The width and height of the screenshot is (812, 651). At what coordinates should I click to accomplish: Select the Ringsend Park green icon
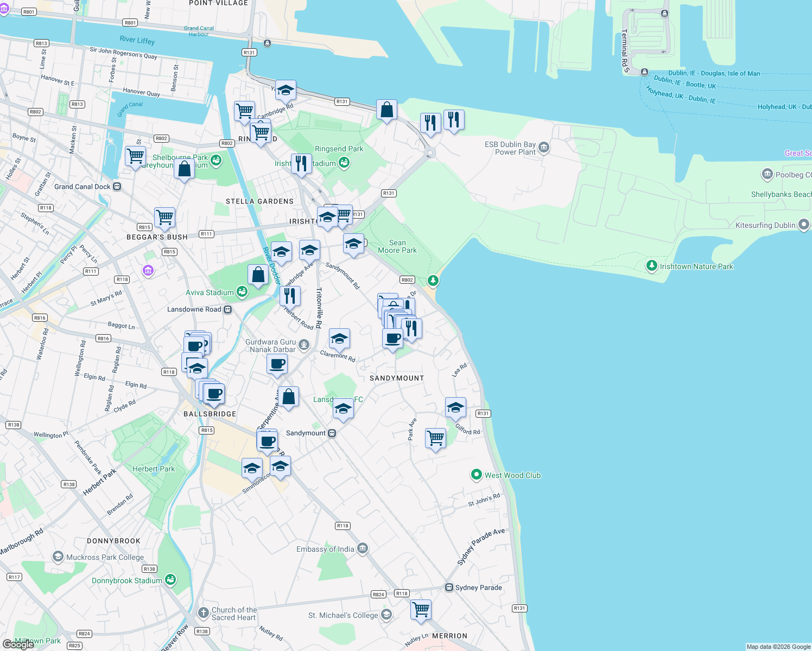[x=344, y=162]
